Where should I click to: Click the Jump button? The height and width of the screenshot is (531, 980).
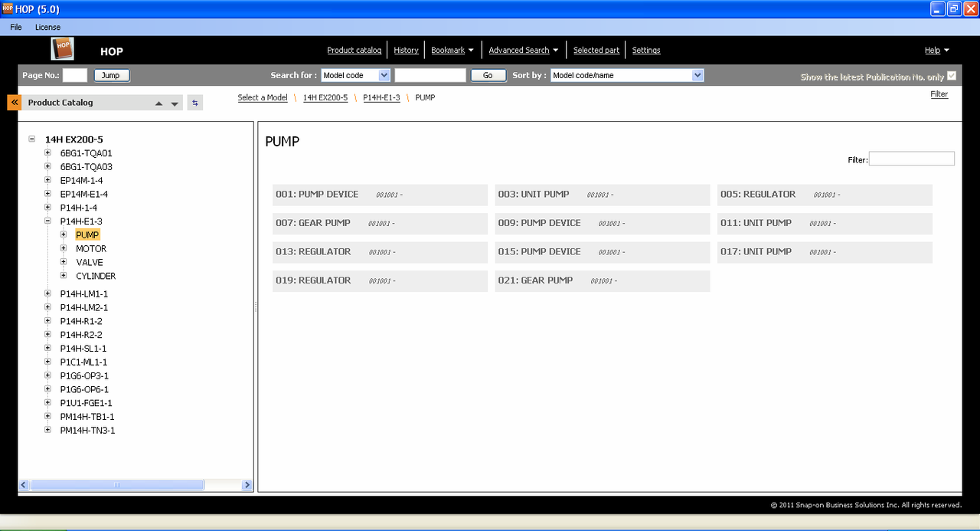[x=112, y=75]
